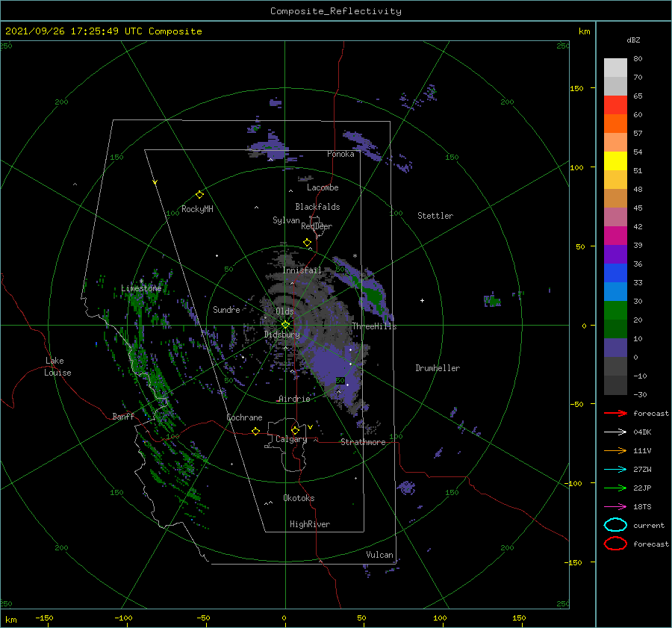Image resolution: width=672 pixels, height=628 pixels.
Task: Click the cyan current oval icon
Action: pos(615,525)
